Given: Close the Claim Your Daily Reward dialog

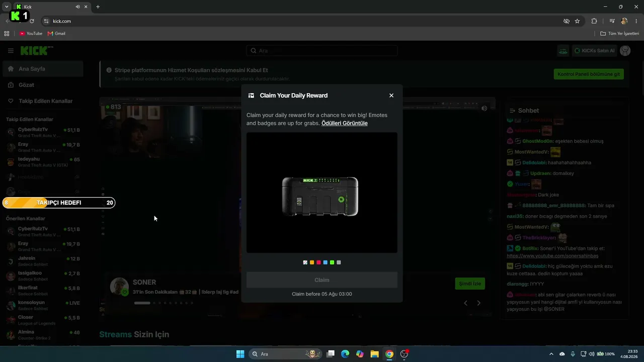Looking at the screenshot, I should (x=391, y=96).
